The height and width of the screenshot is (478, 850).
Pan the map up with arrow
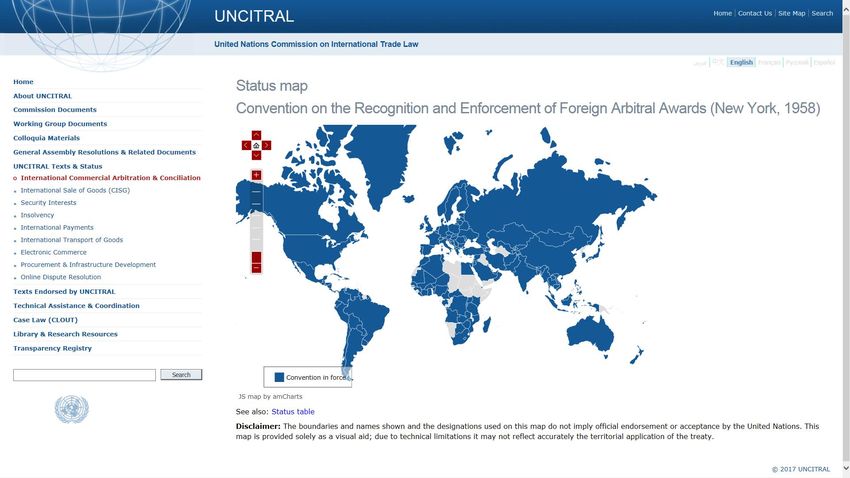point(256,135)
